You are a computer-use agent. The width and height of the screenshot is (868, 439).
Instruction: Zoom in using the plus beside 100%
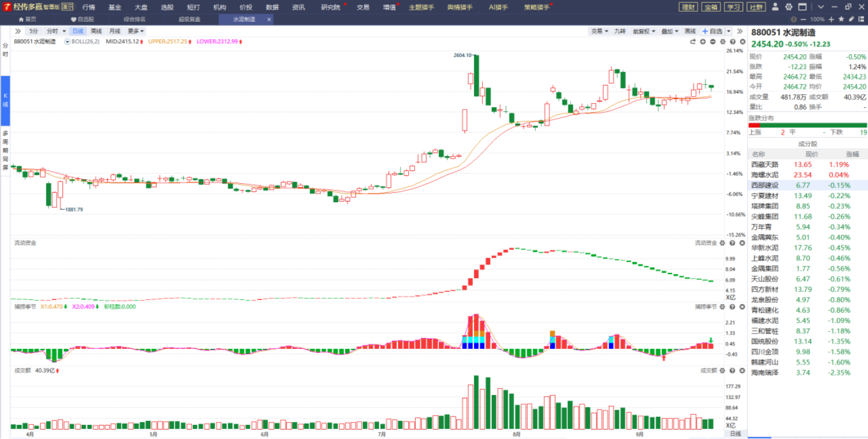coord(831,19)
